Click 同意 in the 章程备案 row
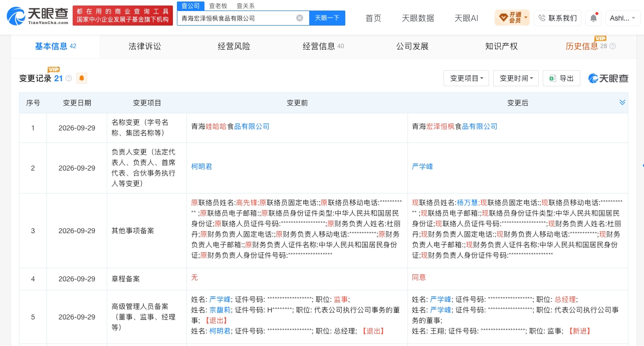This screenshot has width=644, height=346. [419, 277]
